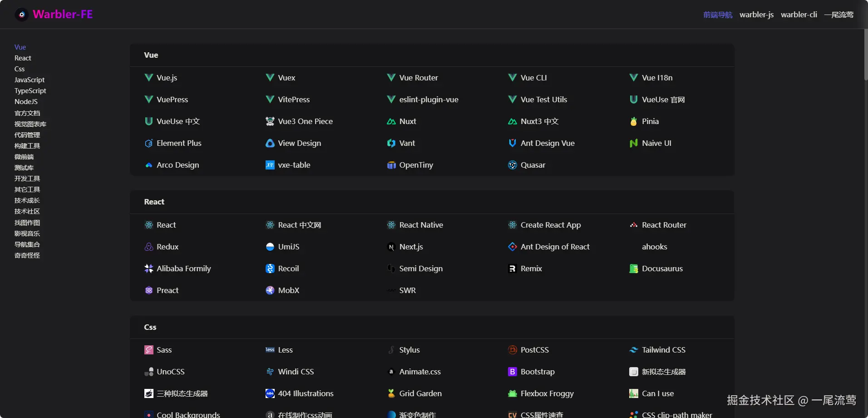Select the 前端导航 navigation tab
Image resolution: width=868 pixels, height=418 pixels.
coord(718,15)
